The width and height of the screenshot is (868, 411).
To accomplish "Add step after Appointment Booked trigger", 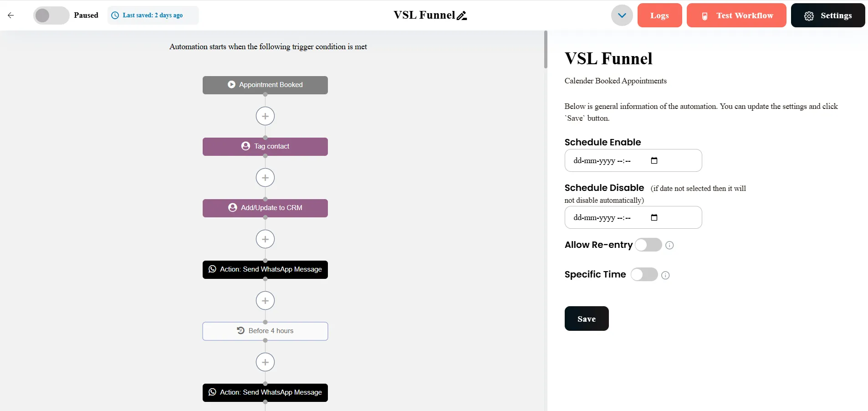I will tap(265, 116).
